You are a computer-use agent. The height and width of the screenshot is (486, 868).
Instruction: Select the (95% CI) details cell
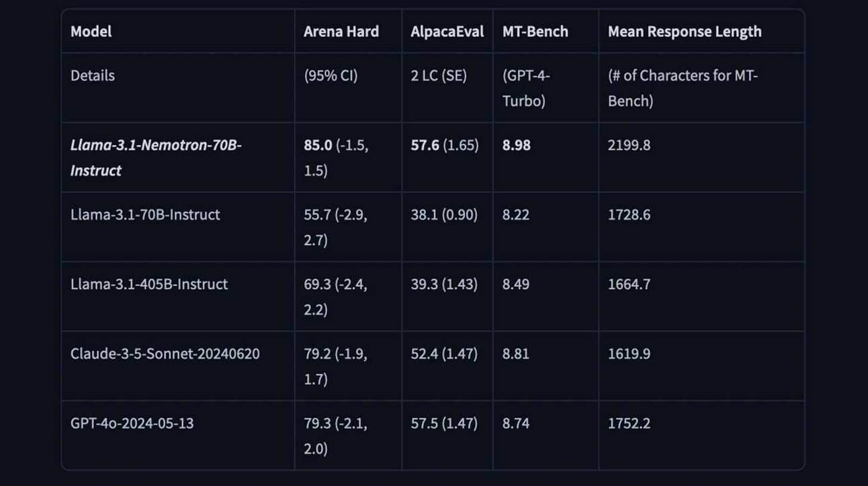pyautogui.click(x=331, y=75)
